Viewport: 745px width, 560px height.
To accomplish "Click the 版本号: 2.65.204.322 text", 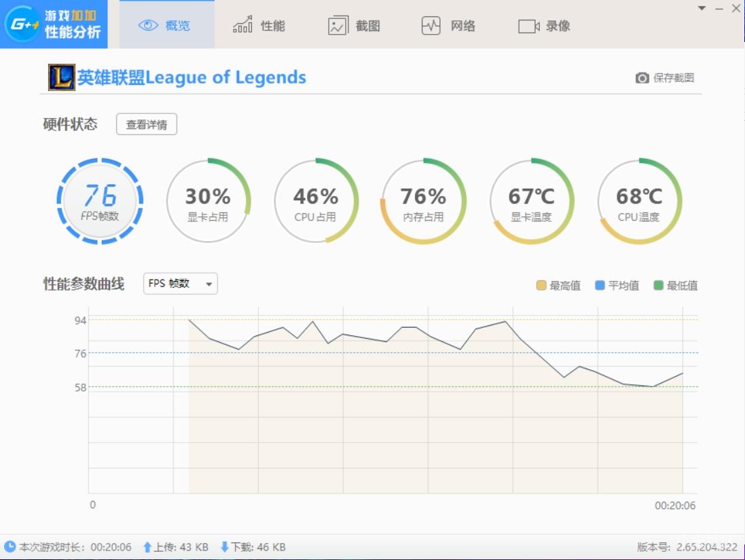I will click(687, 547).
